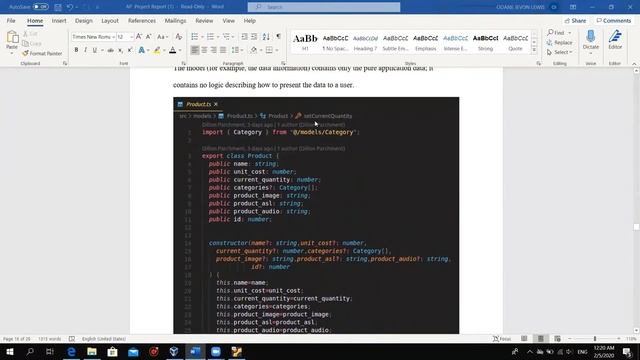Open the Change Case dropdown
Image resolution: width=640 pixels, height=360 pixels.
click(x=162, y=37)
